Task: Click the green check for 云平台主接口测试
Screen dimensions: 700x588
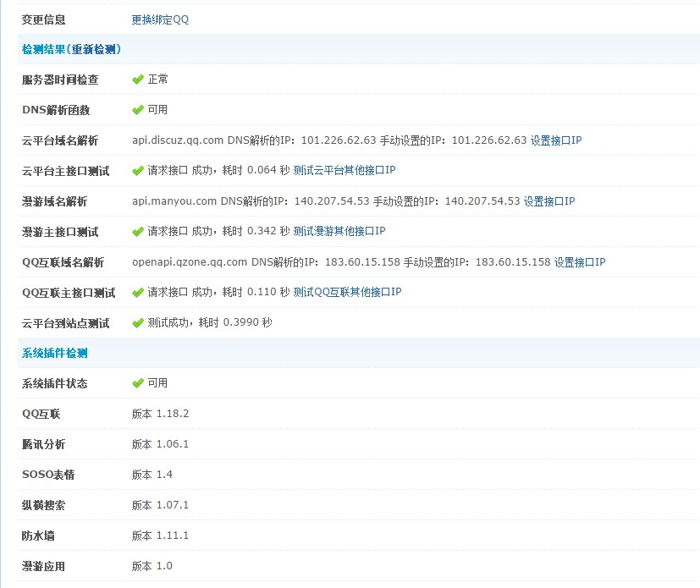Action: [138, 170]
